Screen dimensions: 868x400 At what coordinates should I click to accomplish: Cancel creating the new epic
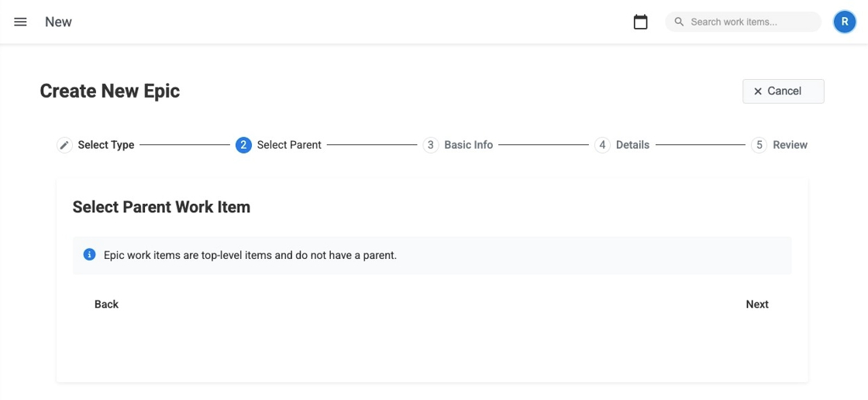[x=783, y=91]
